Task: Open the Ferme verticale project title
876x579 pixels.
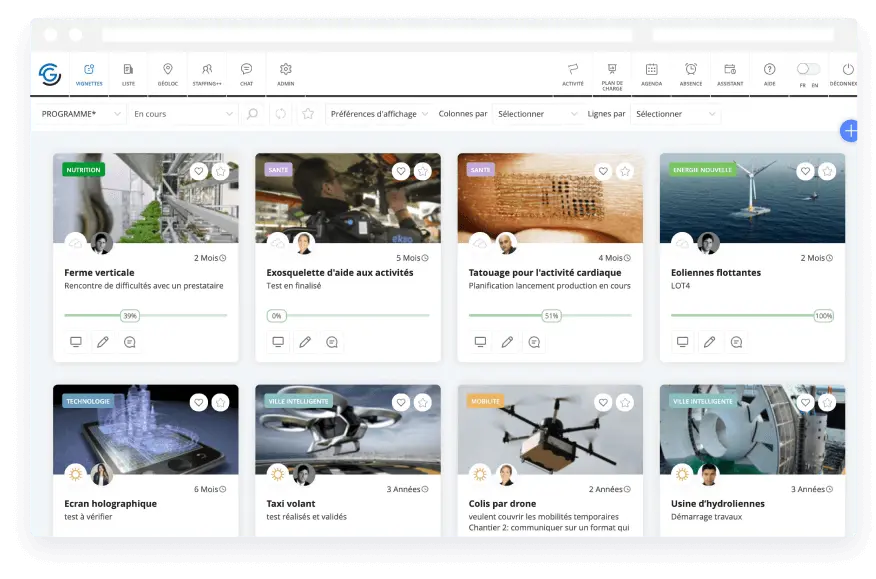Action: tap(99, 273)
